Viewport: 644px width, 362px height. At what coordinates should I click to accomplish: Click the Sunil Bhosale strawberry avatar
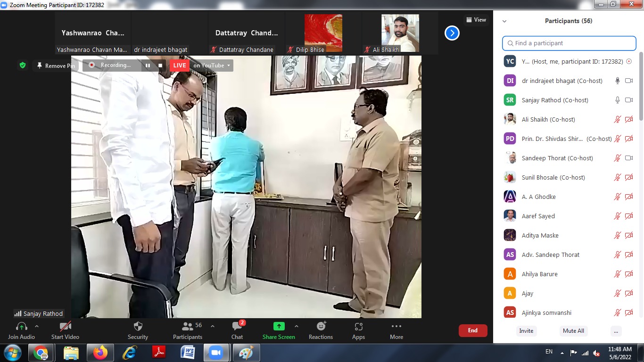point(510,177)
